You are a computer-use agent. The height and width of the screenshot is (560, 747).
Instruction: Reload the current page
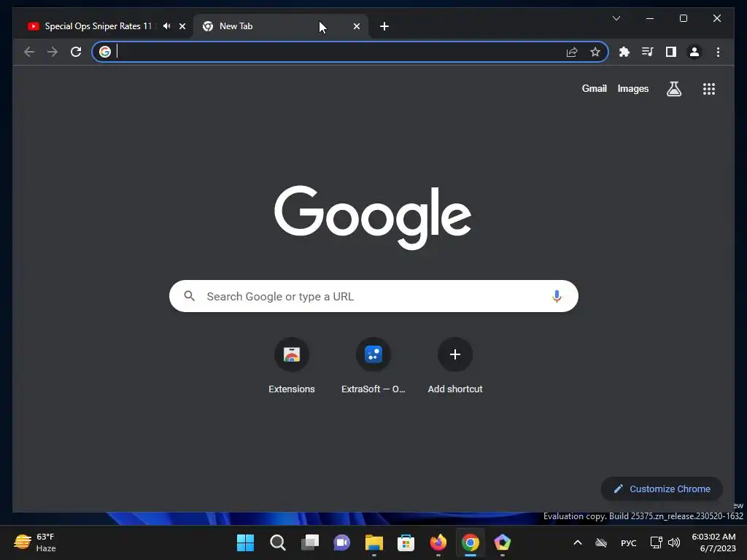(x=76, y=52)
